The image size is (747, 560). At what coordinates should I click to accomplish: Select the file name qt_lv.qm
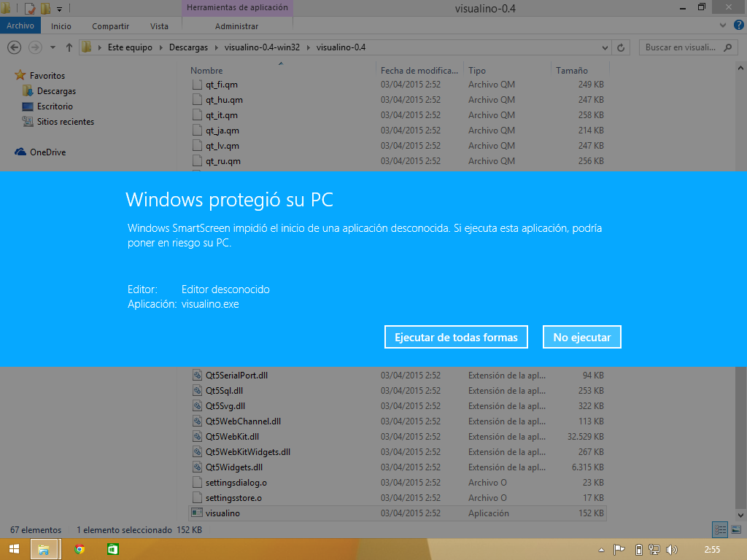point(222,146)
